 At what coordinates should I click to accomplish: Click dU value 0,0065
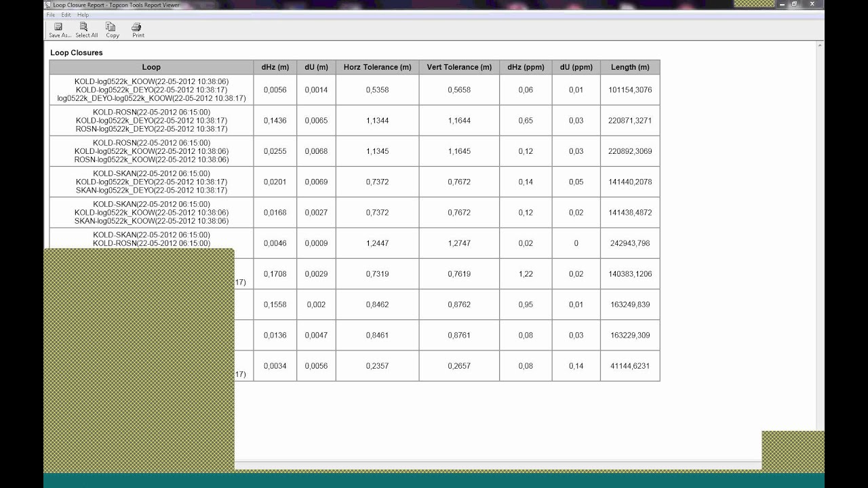click(x=316, y=121)
